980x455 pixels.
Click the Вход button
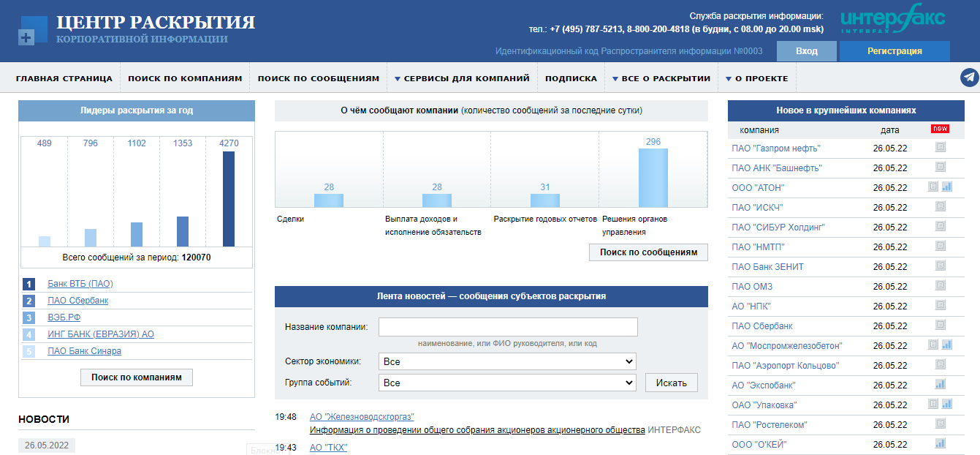807,51
